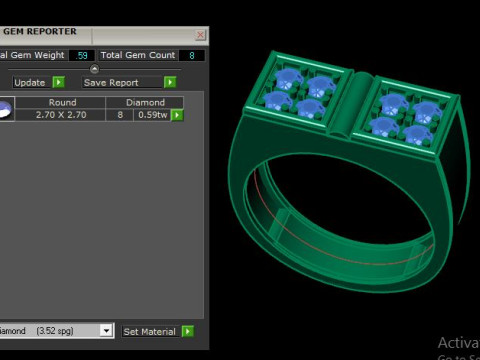The width and height of the screenshot is (480, 360).
Task: Click the Total Gem Weight value .59
Action: (x=82, y=55)
